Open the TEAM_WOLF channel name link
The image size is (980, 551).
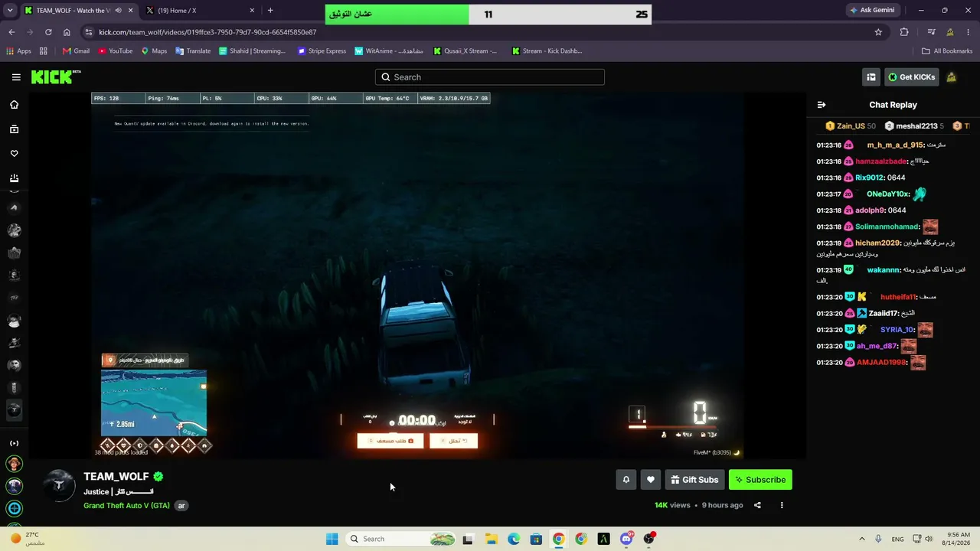[x=116, y=477]
